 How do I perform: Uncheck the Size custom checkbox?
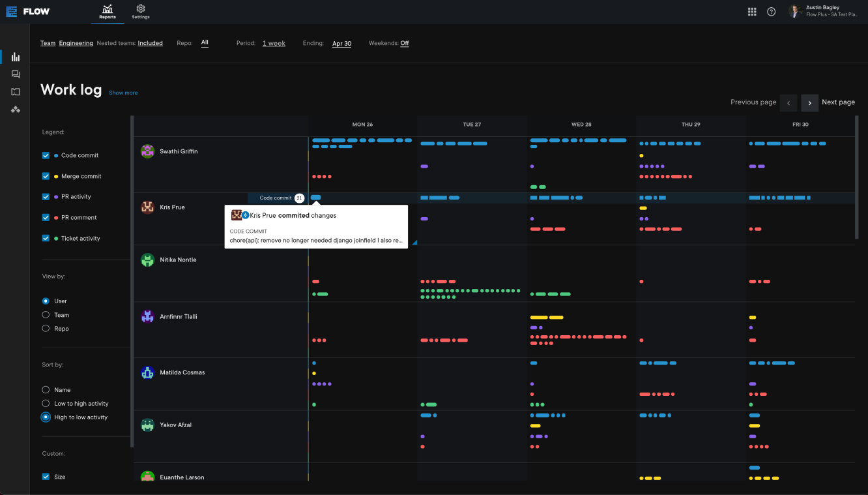click(x=46, y=477)
